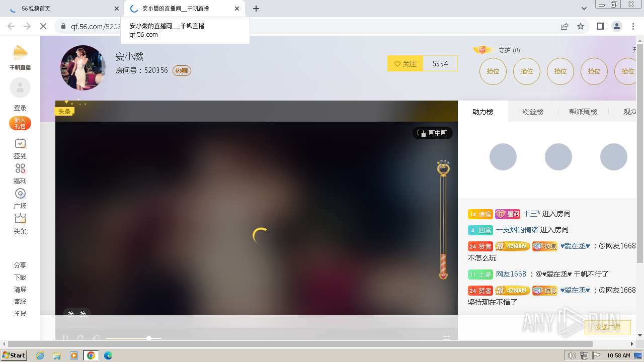Viewport: 644px width, 362px height.
Task: Click the 分享 share link
Action: (20, 265)
